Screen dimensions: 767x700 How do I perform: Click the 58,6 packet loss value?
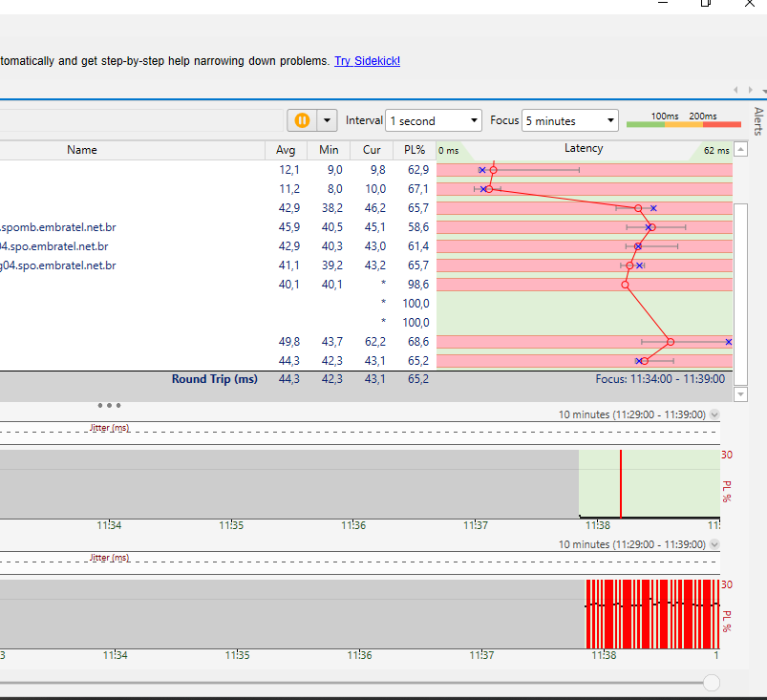pyautogui.click(x=418, y=227)
